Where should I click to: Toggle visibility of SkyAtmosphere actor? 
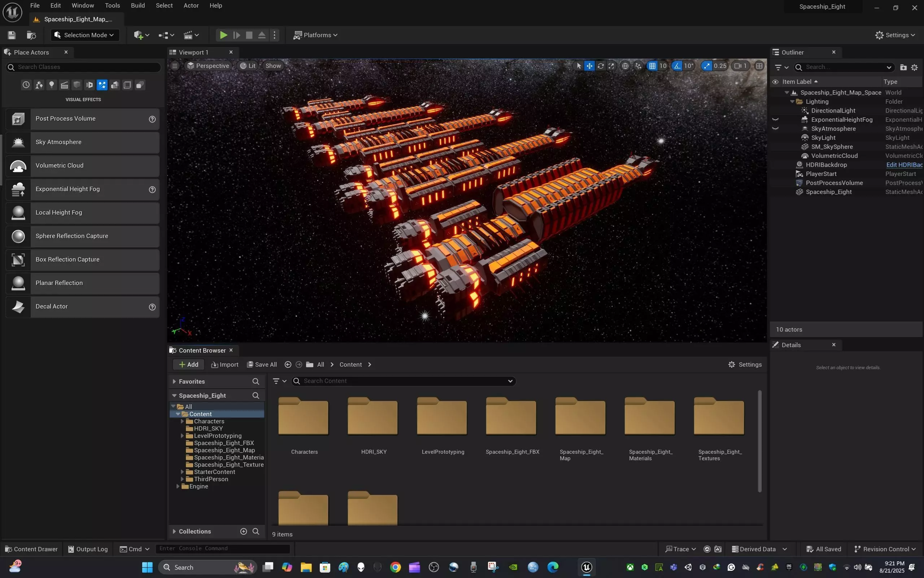point(775,129)
